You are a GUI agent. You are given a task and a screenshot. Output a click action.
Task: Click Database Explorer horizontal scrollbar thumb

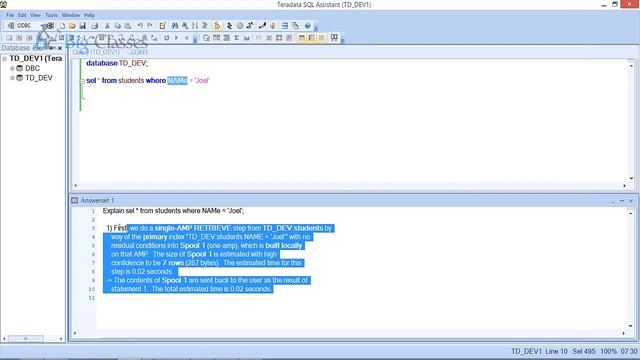(26, 339)
